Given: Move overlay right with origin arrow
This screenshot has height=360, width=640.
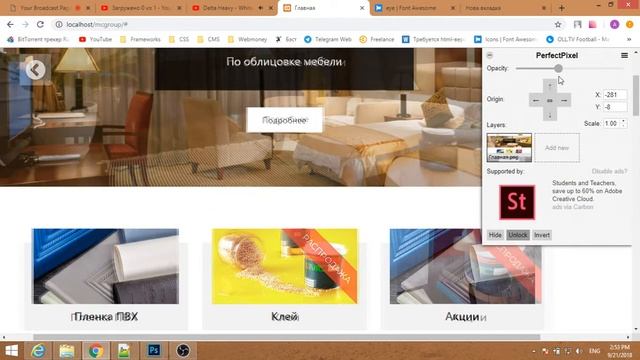Looking at the screenshot, I should point(564,100).
